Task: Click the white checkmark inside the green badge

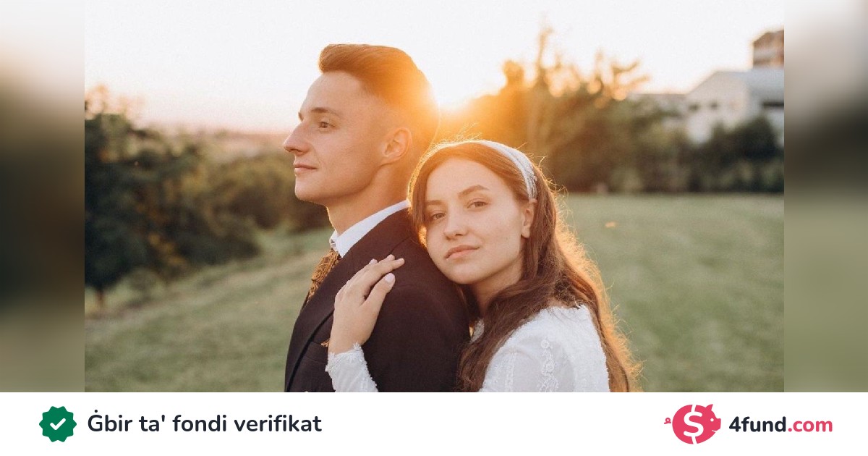Action: point(58,424)
